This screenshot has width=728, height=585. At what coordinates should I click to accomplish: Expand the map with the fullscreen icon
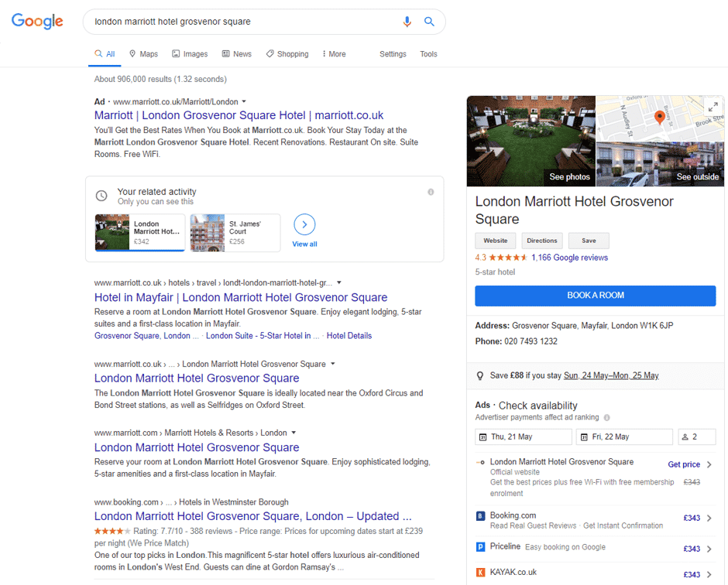[x=713, y=107]
